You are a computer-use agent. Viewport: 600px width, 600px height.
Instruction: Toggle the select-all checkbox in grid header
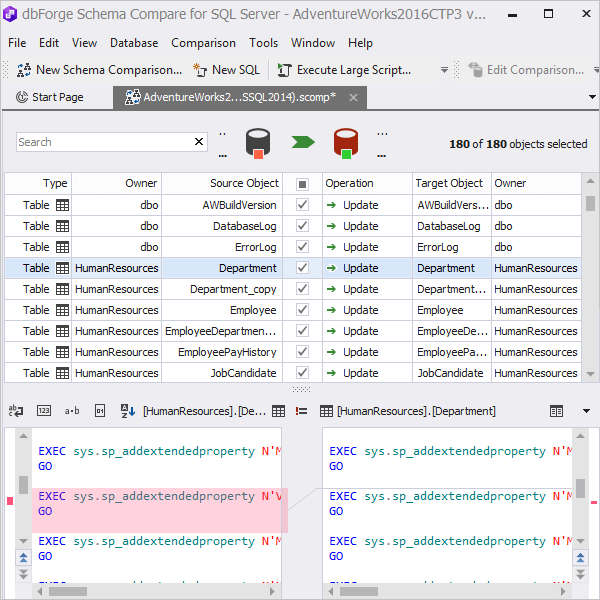[x=302, y=184]
